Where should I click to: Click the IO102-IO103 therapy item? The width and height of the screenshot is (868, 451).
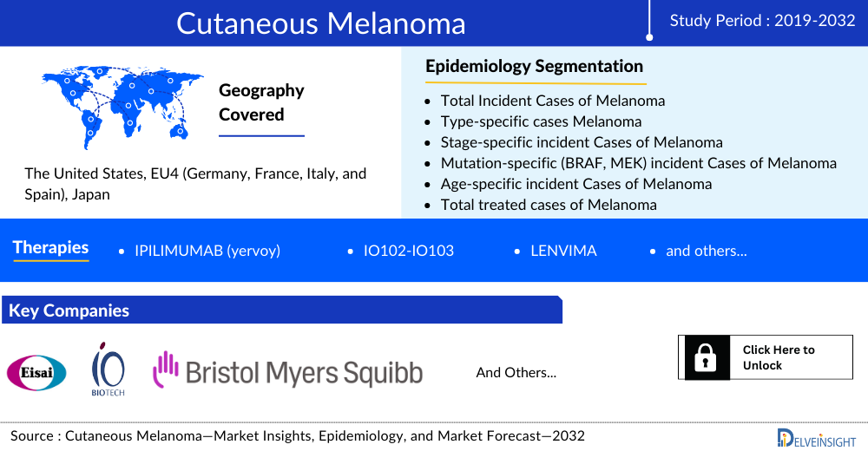coord(409,251)
